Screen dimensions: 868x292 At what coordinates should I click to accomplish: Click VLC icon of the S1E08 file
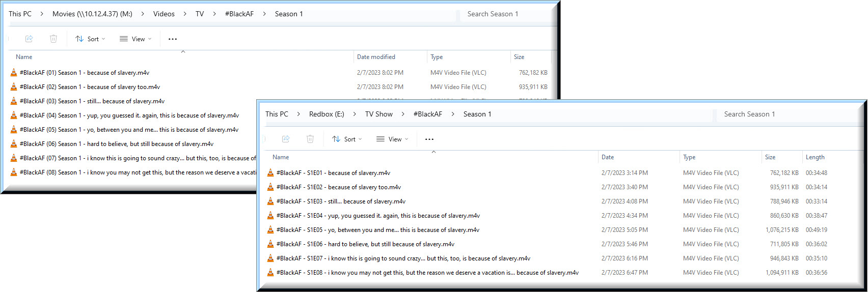(x=270, y=273)
